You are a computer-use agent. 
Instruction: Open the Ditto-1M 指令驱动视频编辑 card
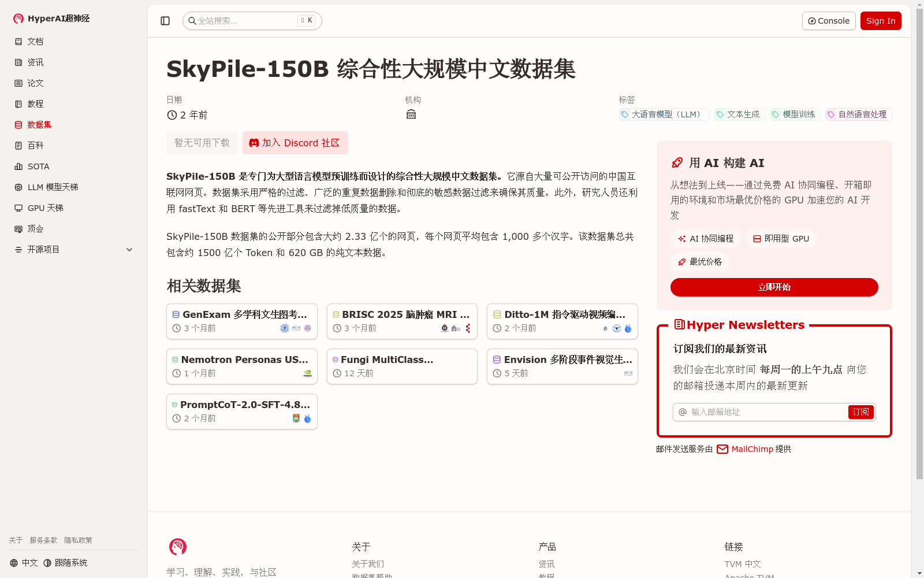click(562, 321)
